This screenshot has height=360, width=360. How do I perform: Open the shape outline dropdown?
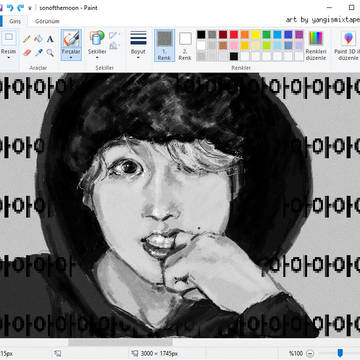(x=114, y=35)
